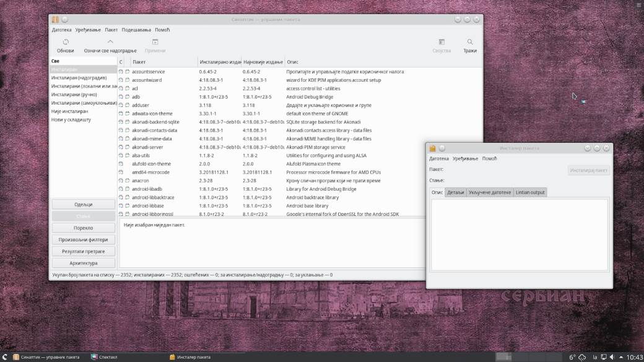The height and width of the screenshot is (362, 644).
Task: Switch to the Детаљи tab
Action: (456, 192)
